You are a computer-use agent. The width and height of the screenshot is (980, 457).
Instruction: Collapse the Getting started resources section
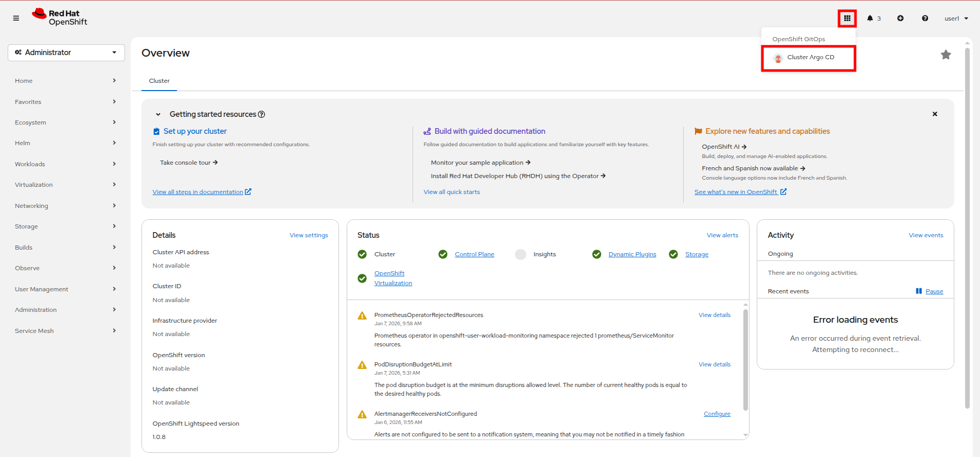pos(158,114)
